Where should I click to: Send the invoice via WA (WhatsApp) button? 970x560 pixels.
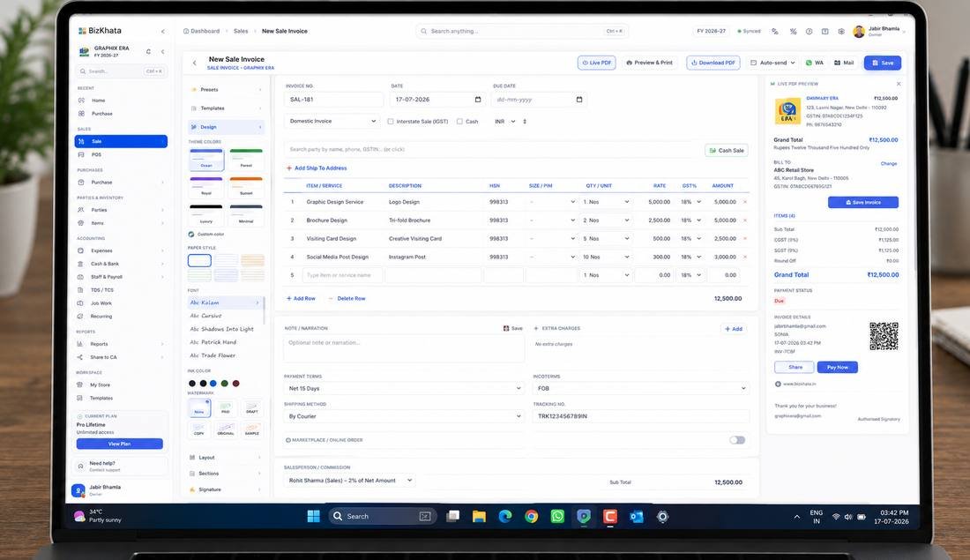point(815,63)
